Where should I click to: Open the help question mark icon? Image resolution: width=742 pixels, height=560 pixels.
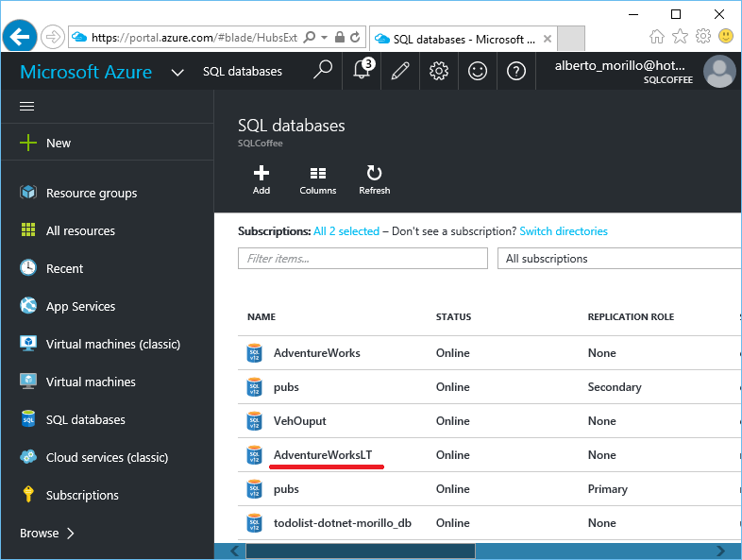point(516,71)
